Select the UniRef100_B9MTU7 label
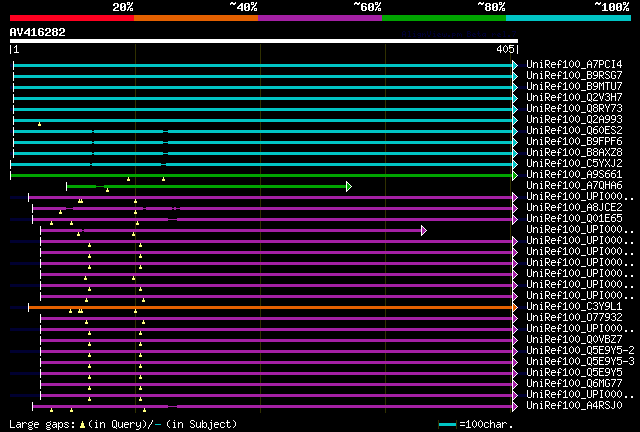Viewport: 640px width, 432px height. click(x=574, y=86)
